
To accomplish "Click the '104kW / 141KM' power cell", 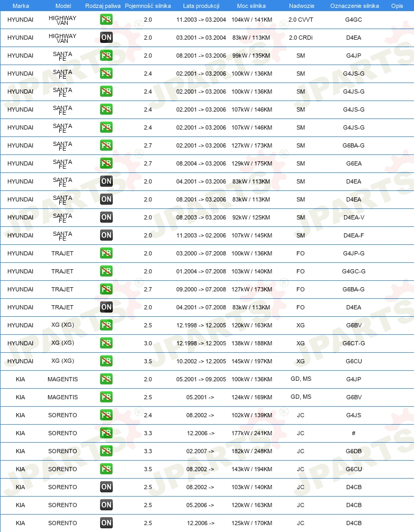I will pyautogui.click(x=251, y=20).
